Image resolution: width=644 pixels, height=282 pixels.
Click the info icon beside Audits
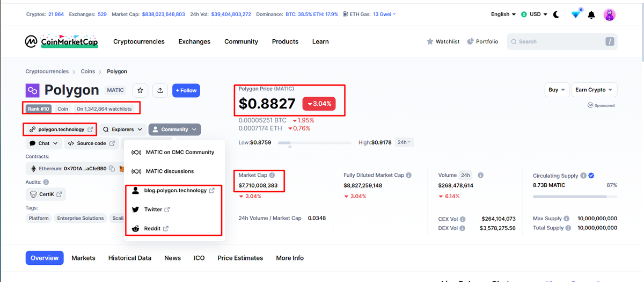tap(46, 182)
